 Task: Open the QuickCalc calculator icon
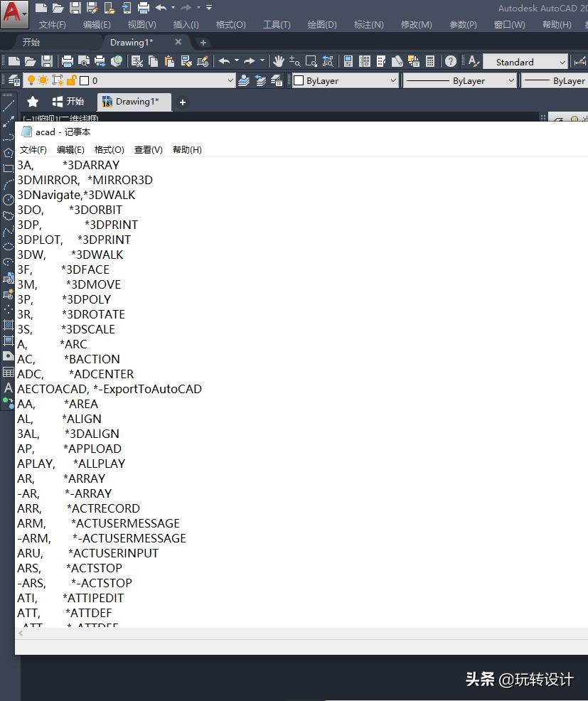click(430, 61)
